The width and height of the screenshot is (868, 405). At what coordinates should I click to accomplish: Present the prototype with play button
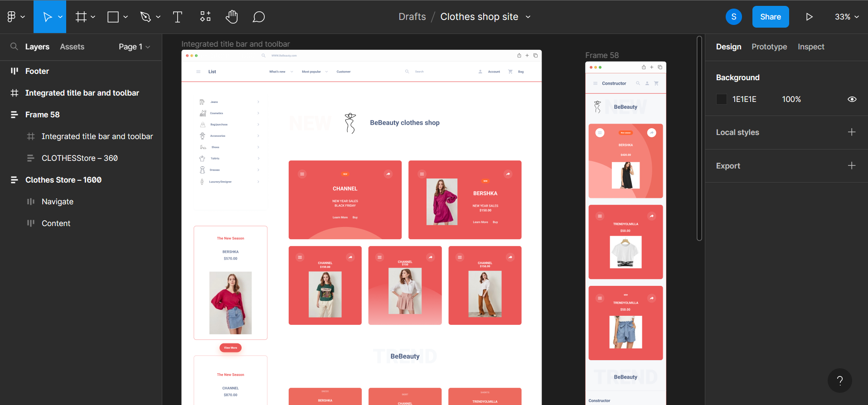click(809, 17)
